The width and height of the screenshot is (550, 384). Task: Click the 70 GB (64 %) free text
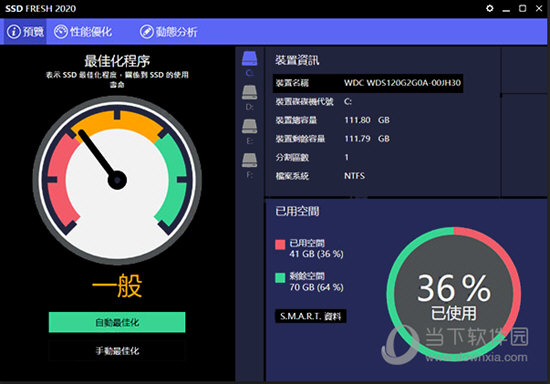(x=316, y=287)
